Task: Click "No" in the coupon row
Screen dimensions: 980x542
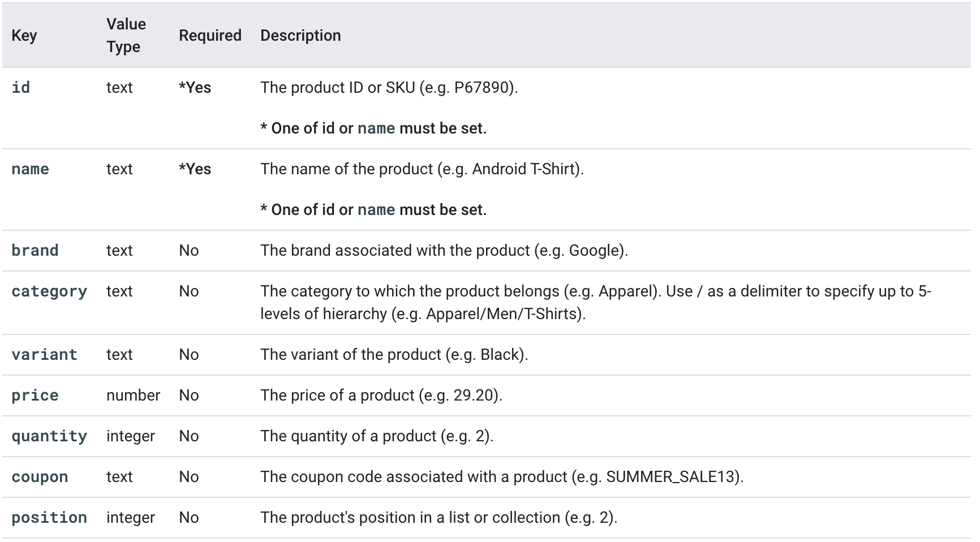Action: [x=189, y=477]
